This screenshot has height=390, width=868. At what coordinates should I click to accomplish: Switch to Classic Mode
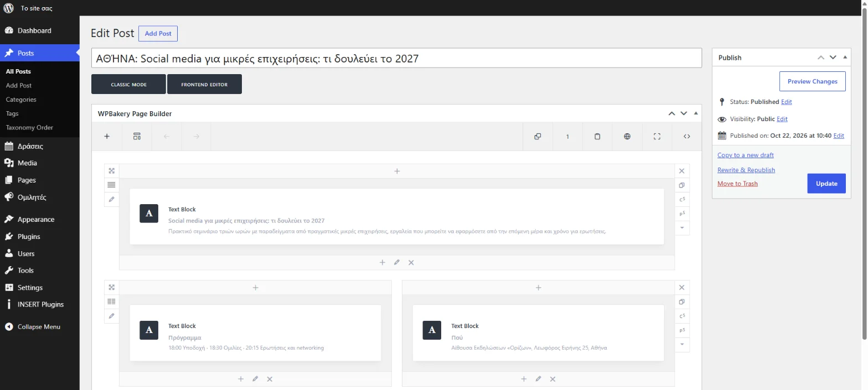[128, 84]
